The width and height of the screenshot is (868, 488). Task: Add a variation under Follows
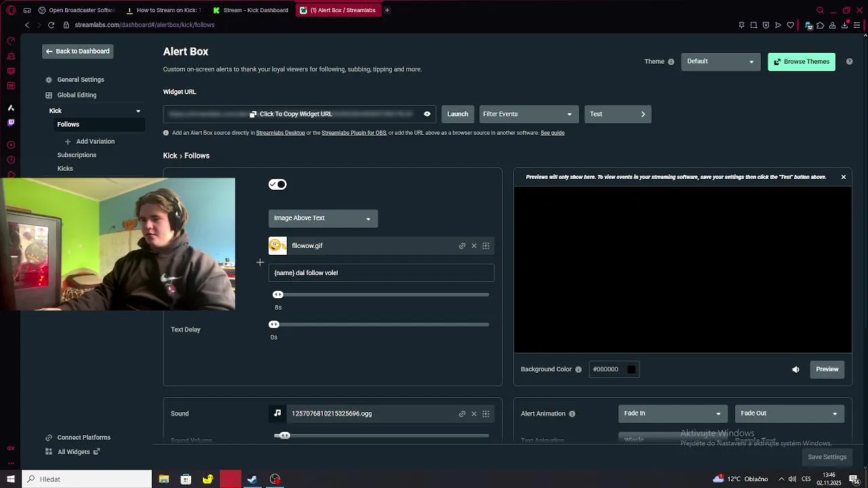click(x=90, y=142)
